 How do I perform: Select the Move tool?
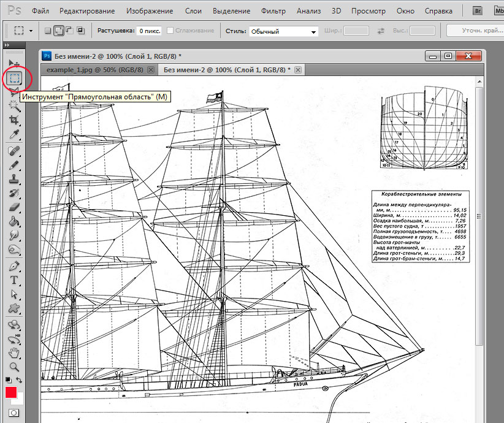(13, 63)
